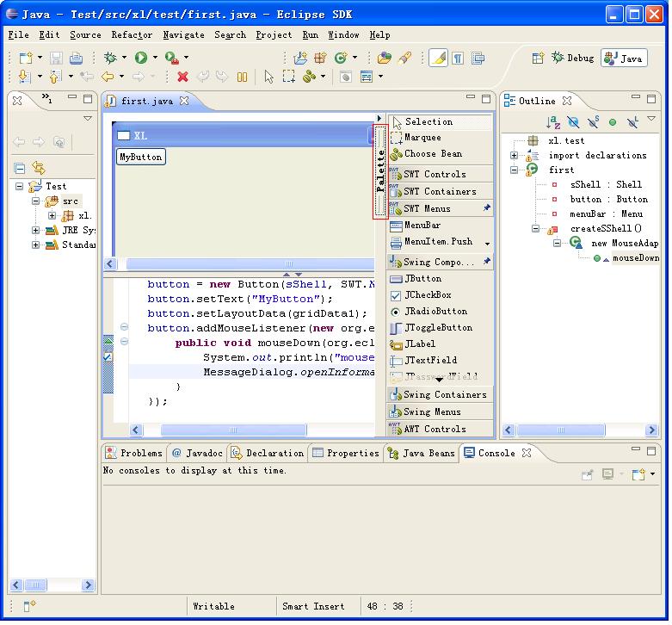Viewport: 672px width, 625px height.
Task: Toggle Show Whitespace Characters pilcrow icon
Action: pos(458,58)
